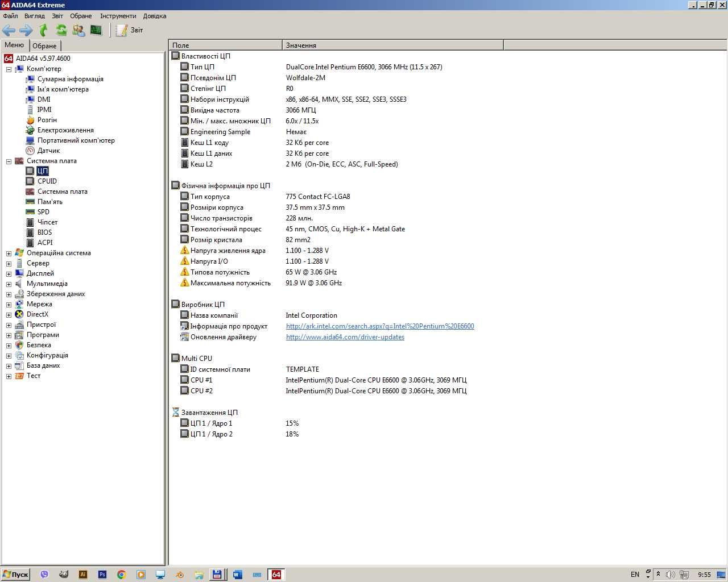Expand the Конфігурація tree node
This screenshot has width=728, height=582.
point(9,356)
